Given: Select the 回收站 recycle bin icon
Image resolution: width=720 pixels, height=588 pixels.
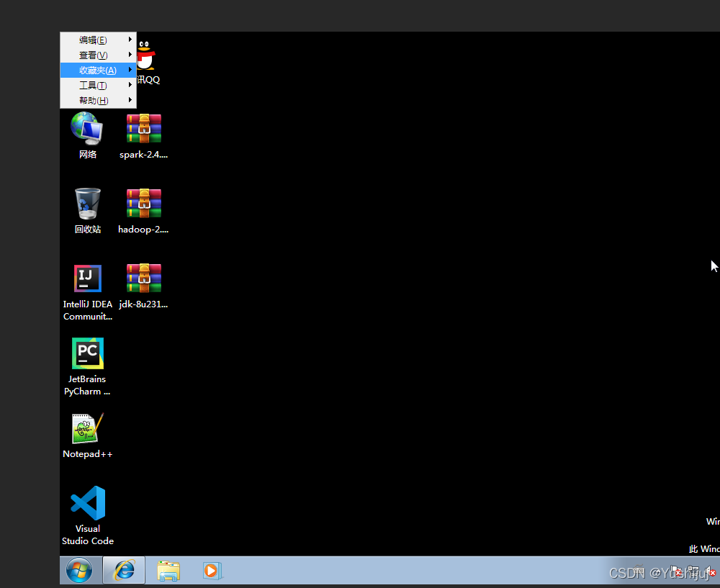Looking at the screenshot, I should coord(87,210).
